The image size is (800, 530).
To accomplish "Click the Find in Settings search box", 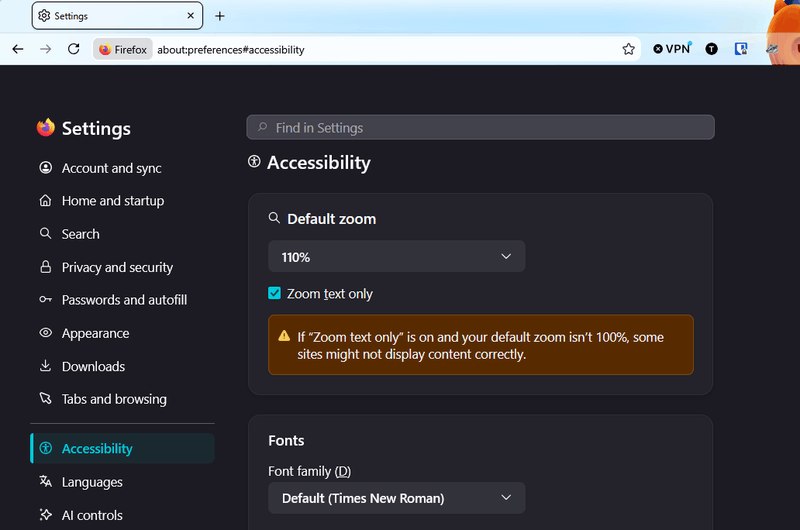I will click(x=480, y=128).
